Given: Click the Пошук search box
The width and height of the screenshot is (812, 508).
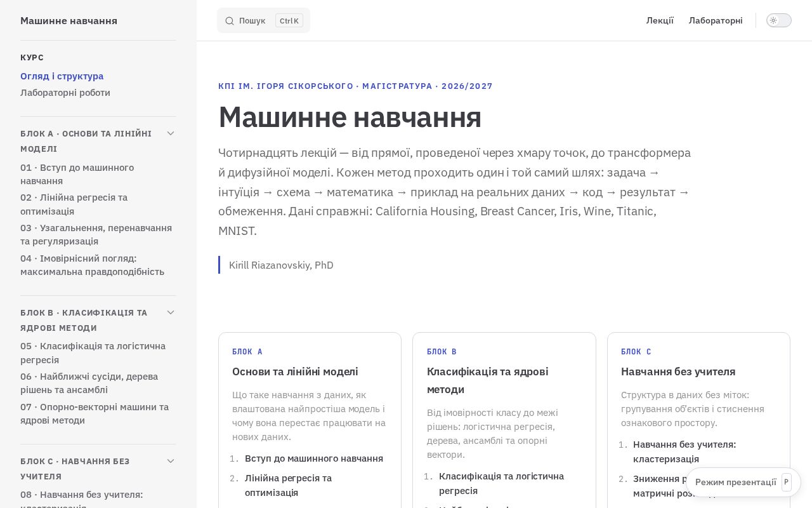Looking at the screenshot, I should tap(263, 20).
